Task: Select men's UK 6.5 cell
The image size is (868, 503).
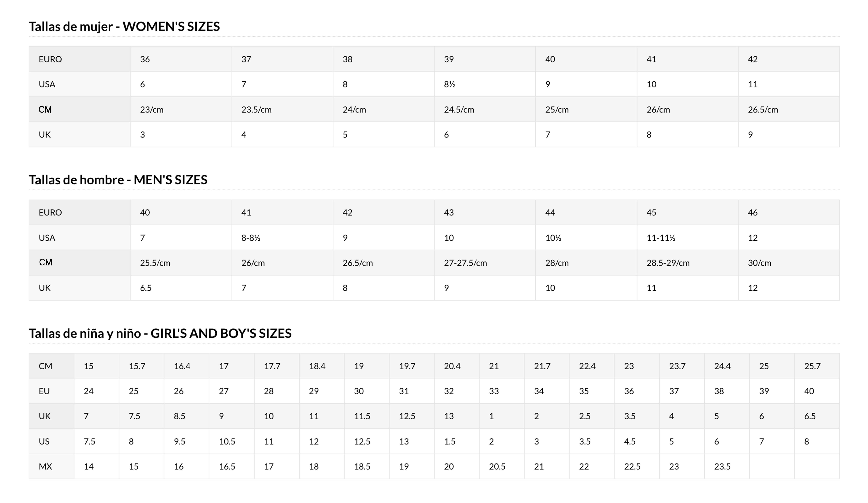Action: tap(181, 288)
